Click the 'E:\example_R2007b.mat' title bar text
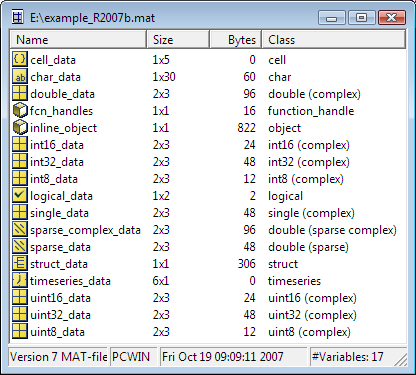Viewport: 416px width, 375px height. coord(93,18)
